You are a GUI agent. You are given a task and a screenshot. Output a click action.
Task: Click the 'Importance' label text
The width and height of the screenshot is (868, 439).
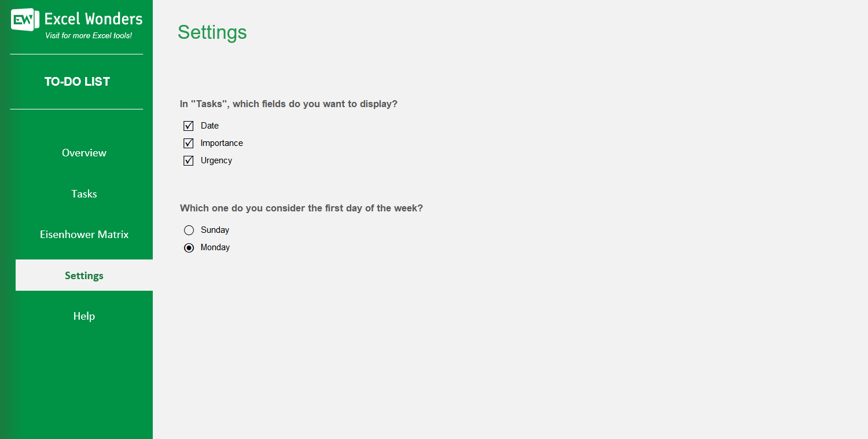222,143
